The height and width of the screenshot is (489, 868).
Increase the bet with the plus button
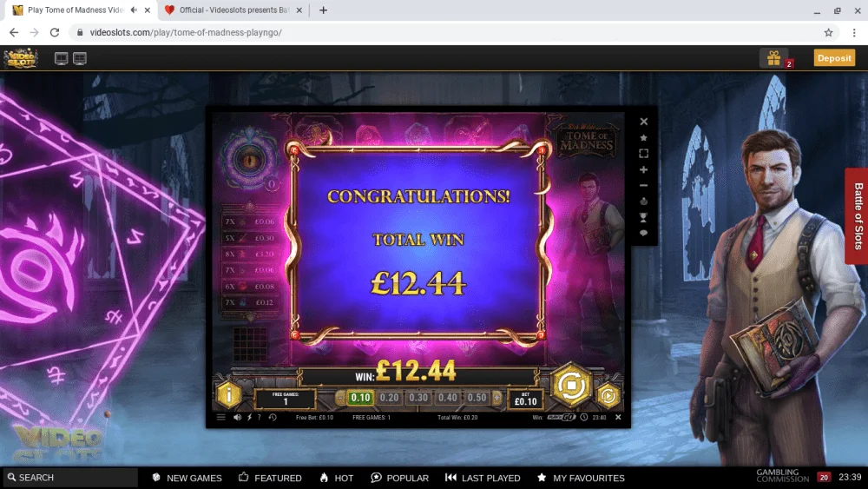pyautogui.click(x=496, y=398)
